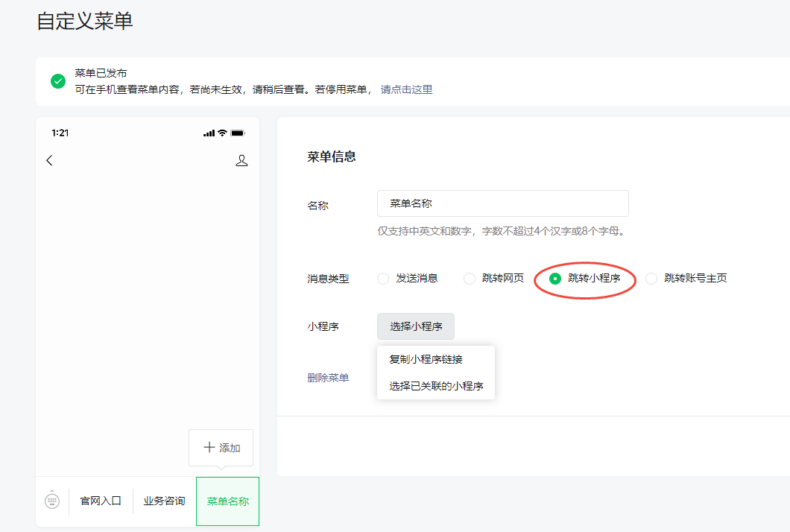Click the green menu published checkmark icon
This screenshot has height=532, width=790.
(57, 80)
